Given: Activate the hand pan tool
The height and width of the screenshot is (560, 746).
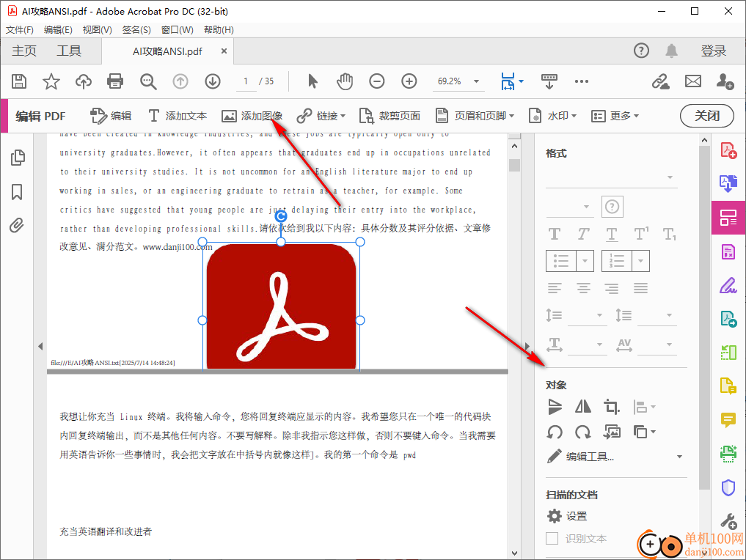Looking at the screenshot, I should (345, 81).
